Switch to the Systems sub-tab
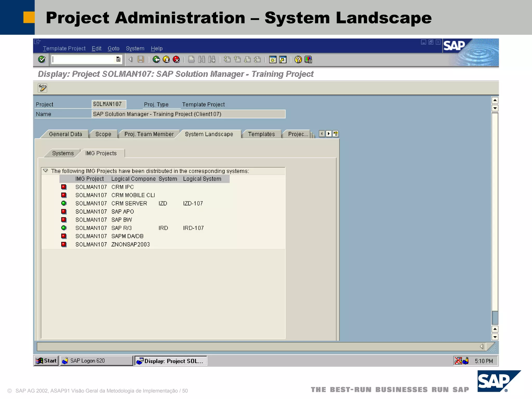Viewport: 532px width, 399px height. pos(63,153)
